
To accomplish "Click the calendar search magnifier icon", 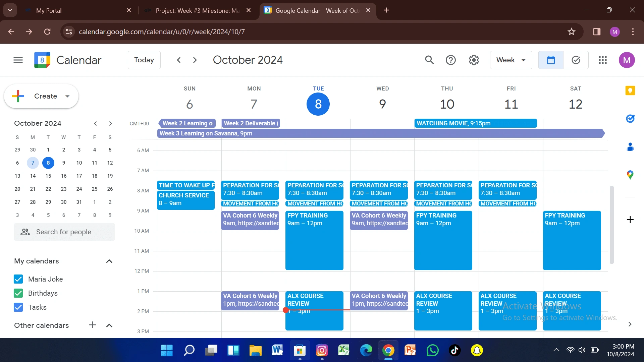I will point(429,60).
